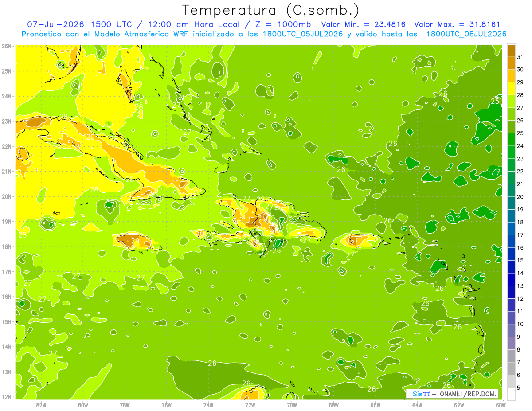Select the color bar segment between 27 and 28
The width and height of the screenshot is (532, 411).
click(x=511, y=101)
